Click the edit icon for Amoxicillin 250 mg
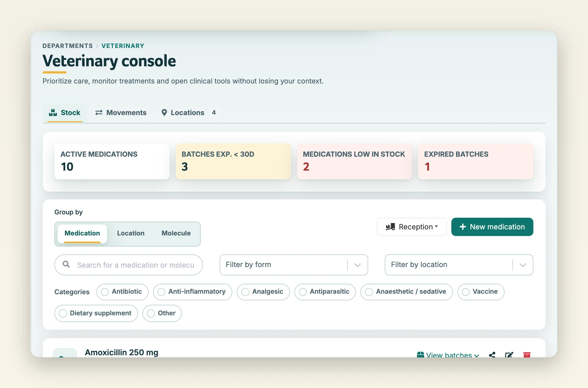Screen dimensions: 588x388 pos(509,355)
